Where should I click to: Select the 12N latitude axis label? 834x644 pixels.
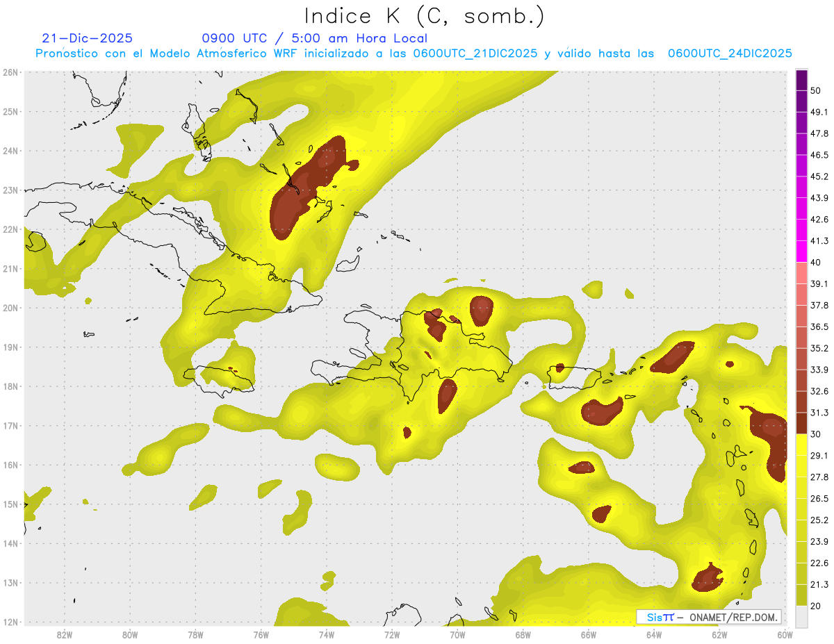pyautogui.click(x=10, y=622)
